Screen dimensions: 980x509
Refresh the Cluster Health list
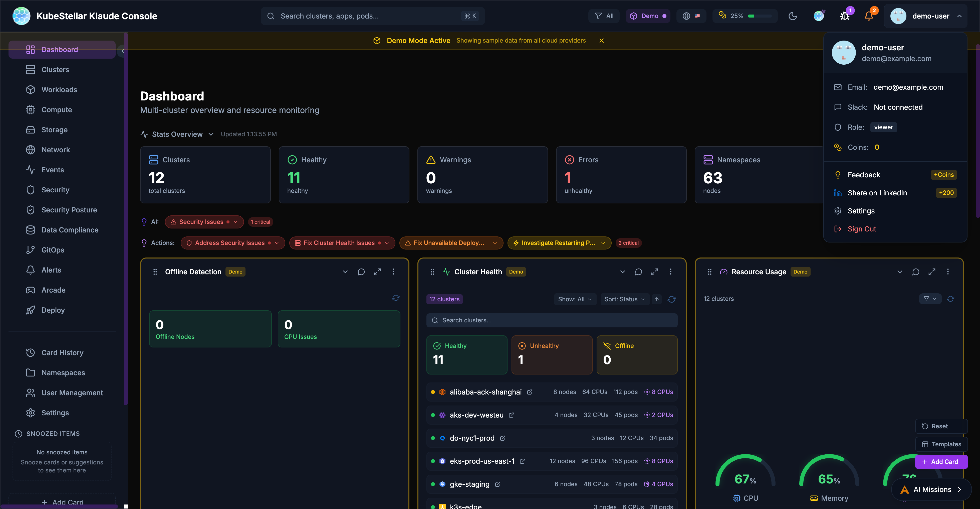click(x=671, y=299)
